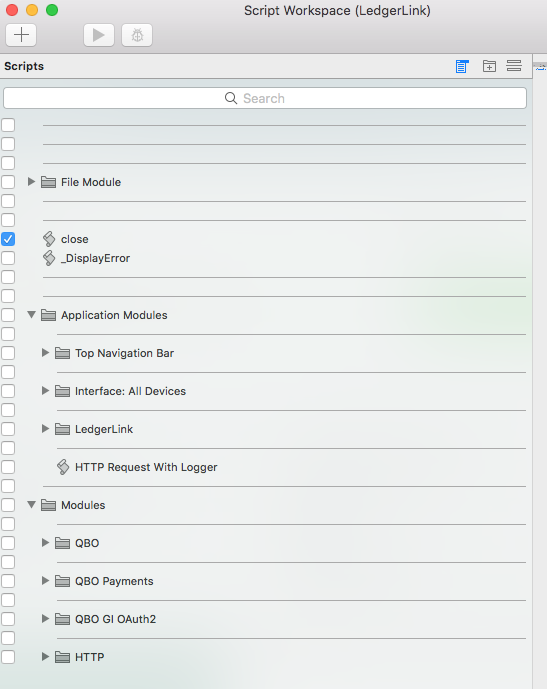547x689 pixels.
Task: Enable the _DisplayError checkbox
Action: point(8,258)
